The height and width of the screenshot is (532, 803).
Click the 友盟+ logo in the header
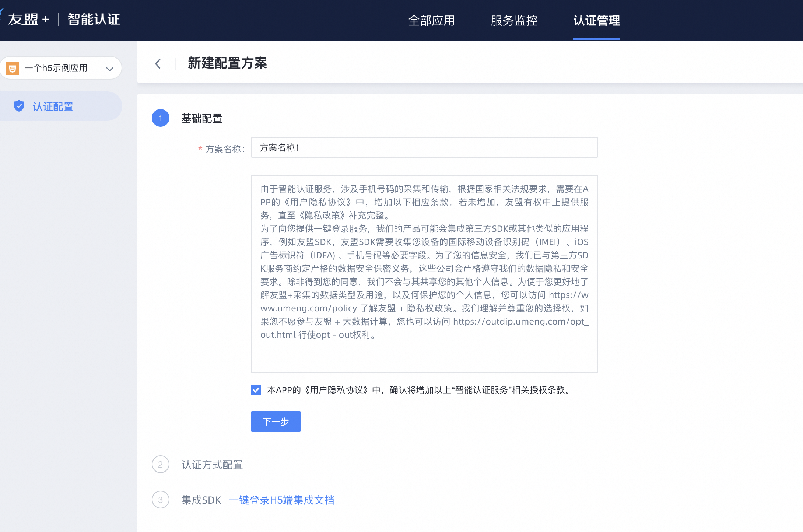pos(25,20)
